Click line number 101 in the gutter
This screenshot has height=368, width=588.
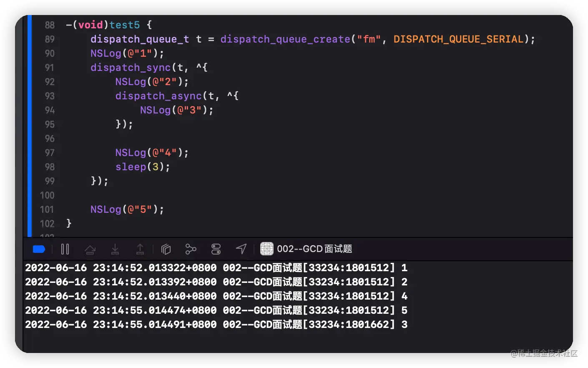point(47,209)
